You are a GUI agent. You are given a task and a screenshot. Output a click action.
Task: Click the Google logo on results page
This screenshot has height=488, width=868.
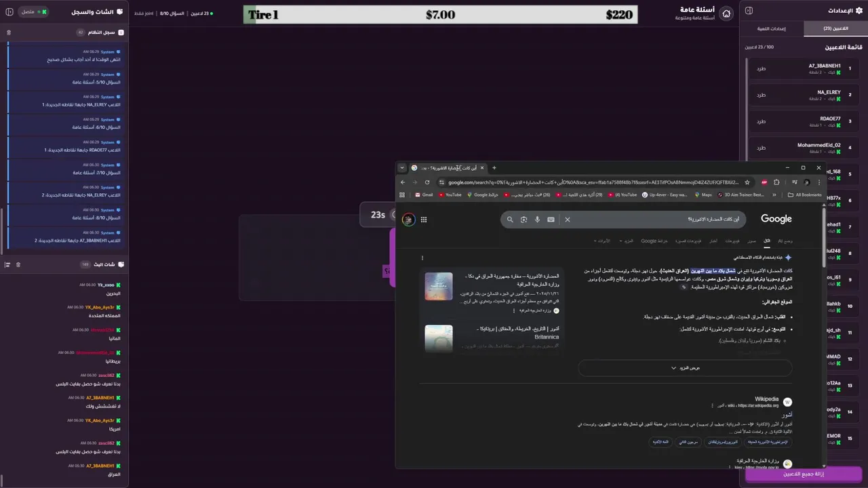[x=776, y=219]
